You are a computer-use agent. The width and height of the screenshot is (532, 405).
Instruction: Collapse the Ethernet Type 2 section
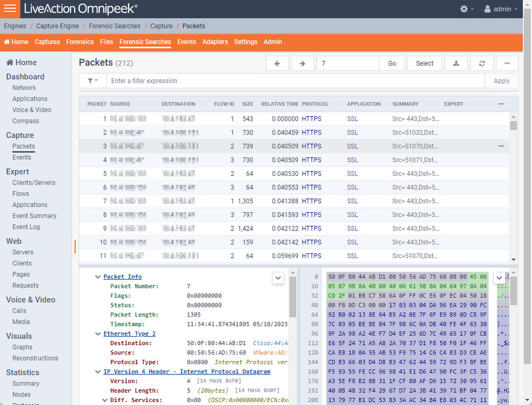click(x=97, y=334)
